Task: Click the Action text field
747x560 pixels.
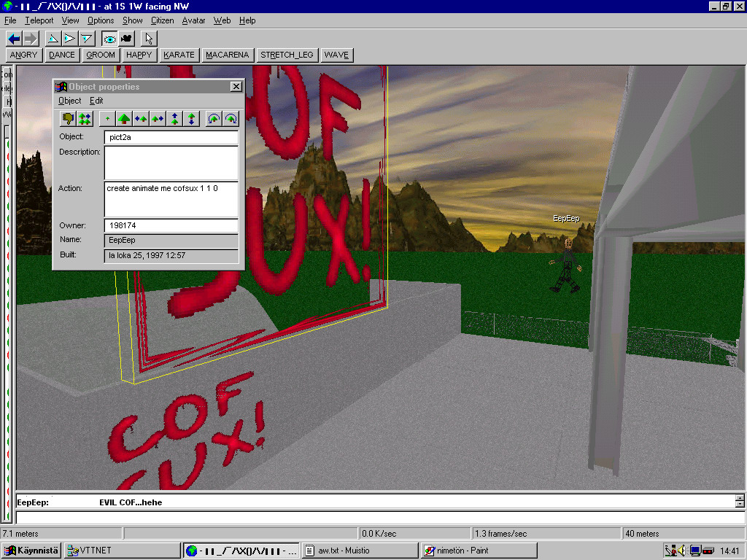Action: tap(171, 199)
